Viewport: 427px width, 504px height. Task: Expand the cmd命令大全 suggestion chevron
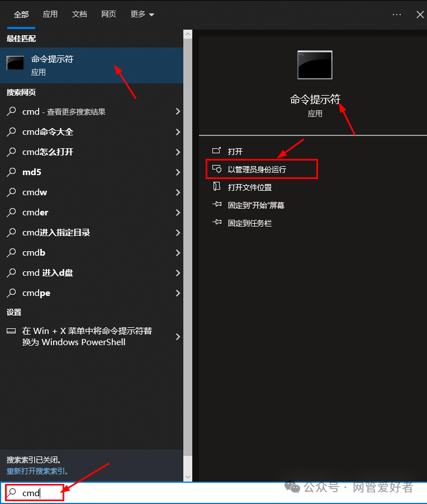(x=178, y=132)
